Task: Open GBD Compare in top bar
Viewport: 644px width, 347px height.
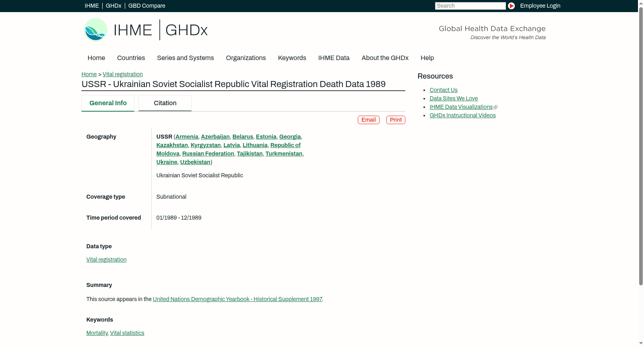Action: (147, 6)
